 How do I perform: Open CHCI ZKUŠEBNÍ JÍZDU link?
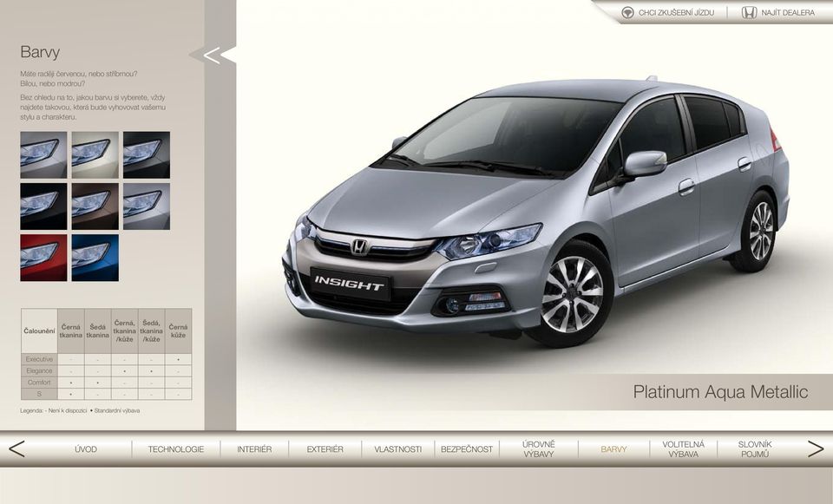point(676,13)
